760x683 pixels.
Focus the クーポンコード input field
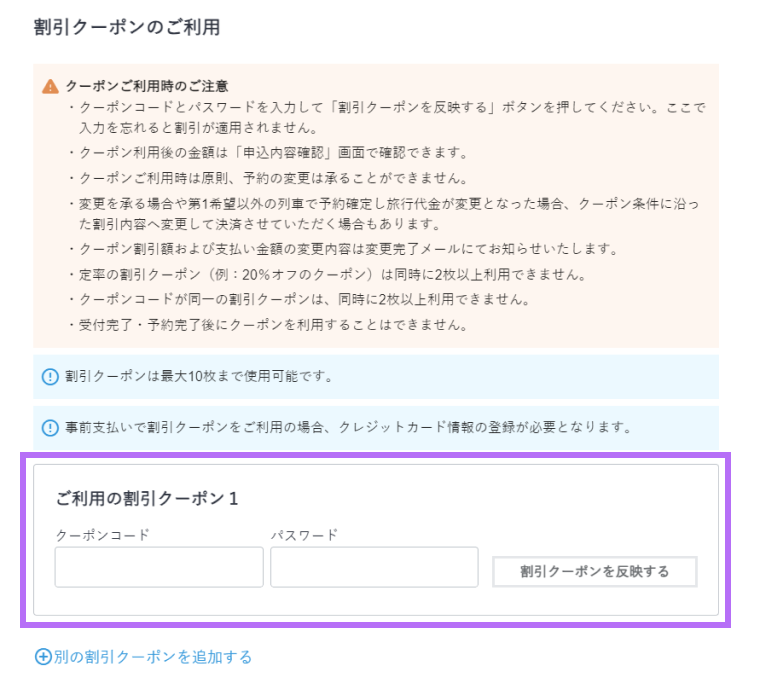tap(159, 567)
